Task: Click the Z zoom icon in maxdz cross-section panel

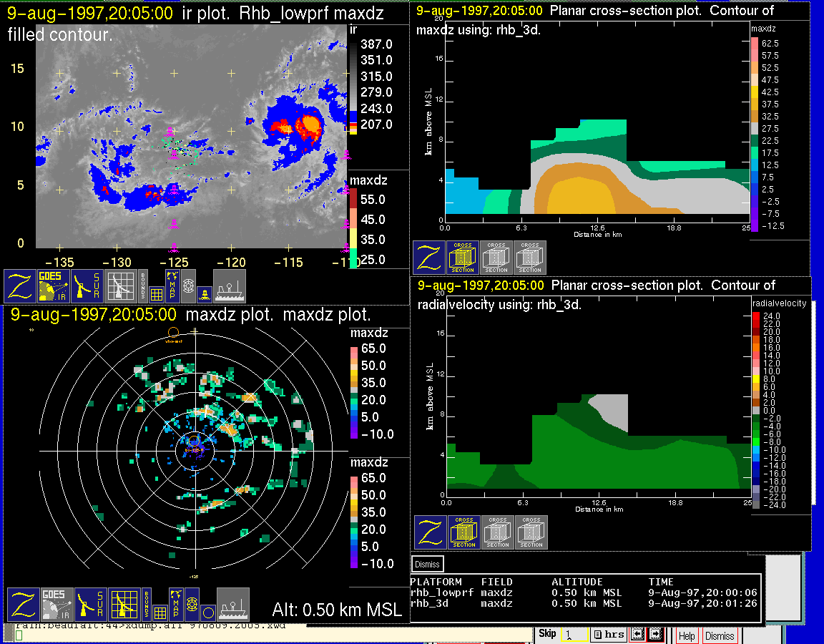Action: (428, 258)
